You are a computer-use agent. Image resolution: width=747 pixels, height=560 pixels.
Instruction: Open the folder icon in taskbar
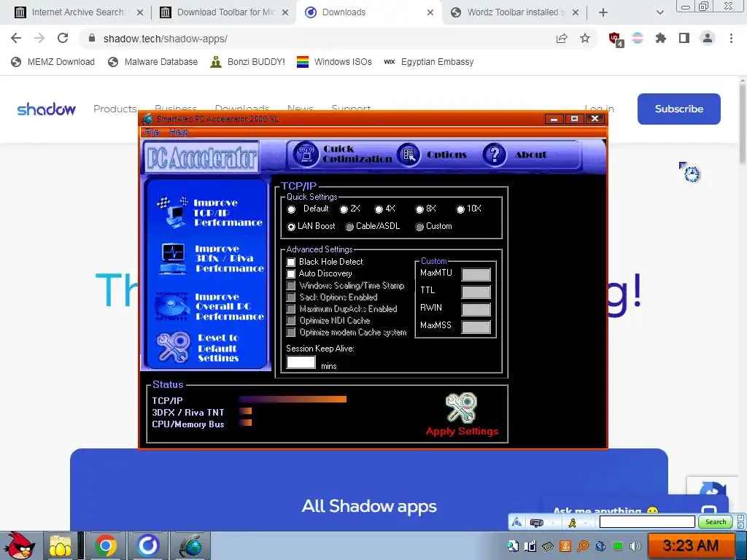tap(61, 545)
